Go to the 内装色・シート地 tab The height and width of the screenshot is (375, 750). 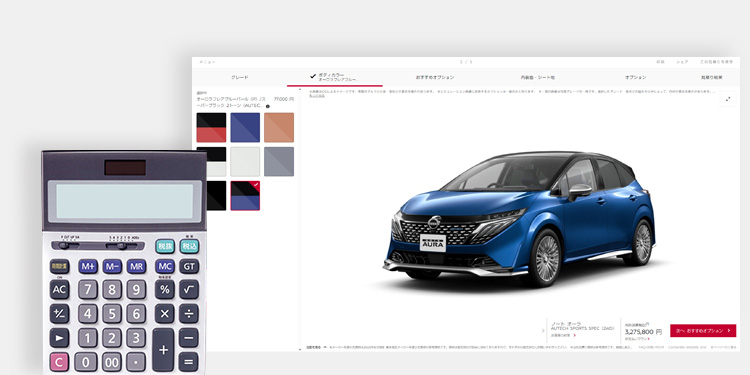538,77
